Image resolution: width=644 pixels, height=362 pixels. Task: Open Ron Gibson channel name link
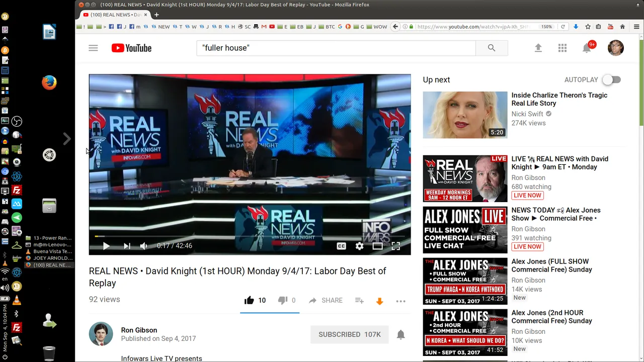pos(139,330)
